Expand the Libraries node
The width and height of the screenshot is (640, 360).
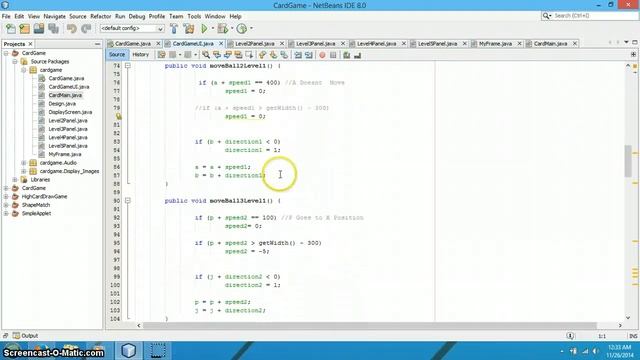pos(15,180)
